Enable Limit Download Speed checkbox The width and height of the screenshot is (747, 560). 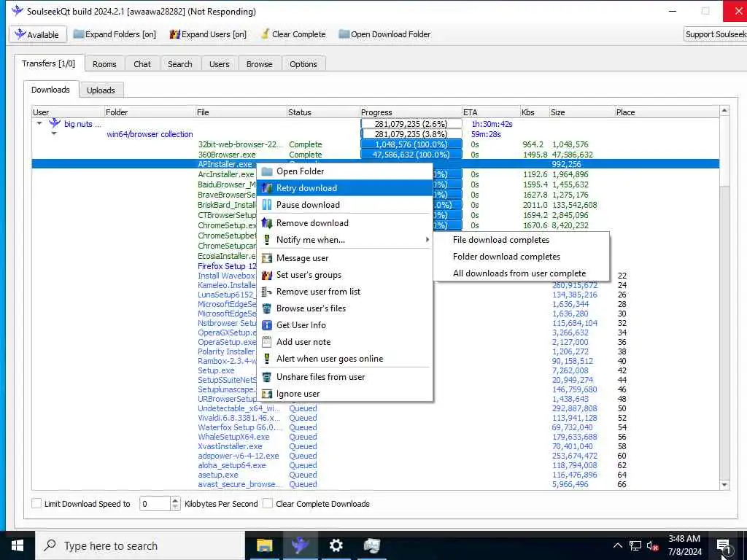pyautogui.click(x=36, y=503)
